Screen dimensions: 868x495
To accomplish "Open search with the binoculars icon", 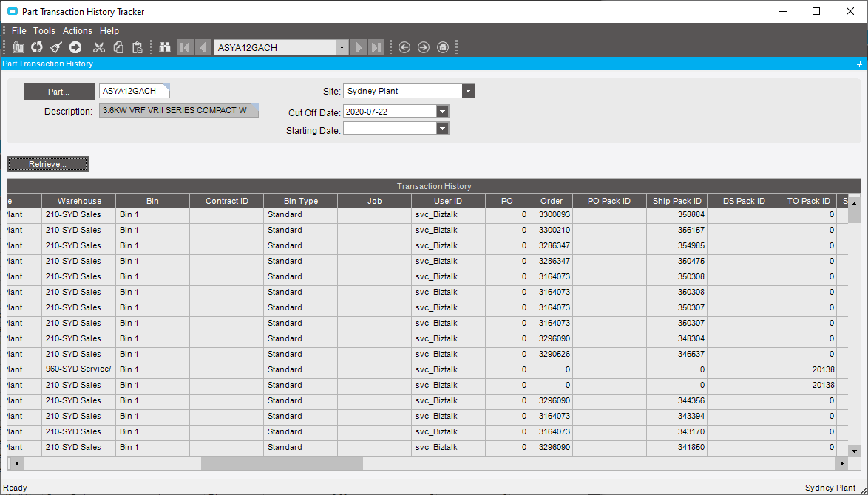I will [164, 47].
